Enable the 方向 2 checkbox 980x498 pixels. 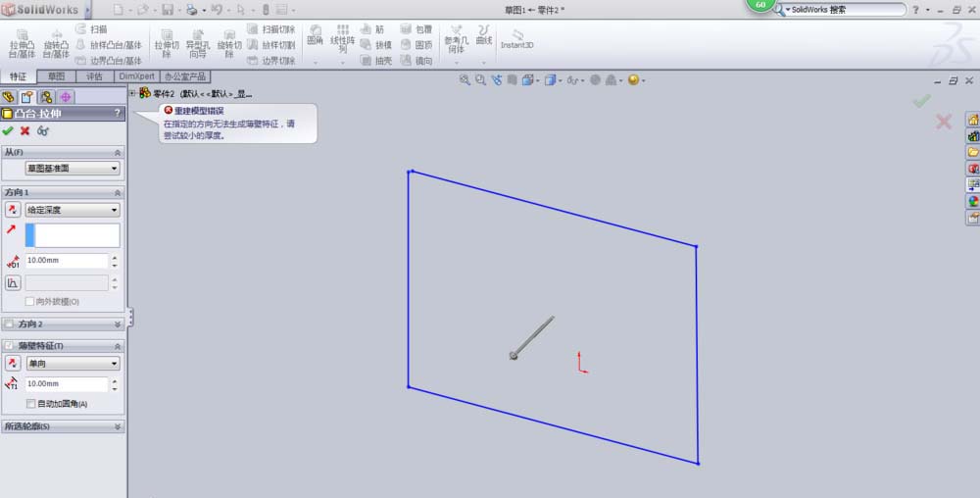pyautogui.click(x=8, y=324)
